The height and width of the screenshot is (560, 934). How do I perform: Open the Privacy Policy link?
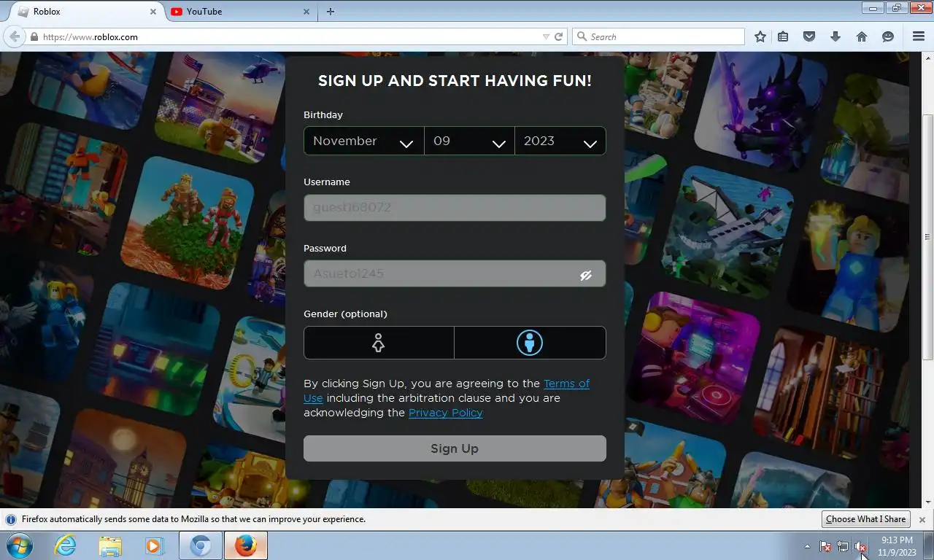point(445,413)
